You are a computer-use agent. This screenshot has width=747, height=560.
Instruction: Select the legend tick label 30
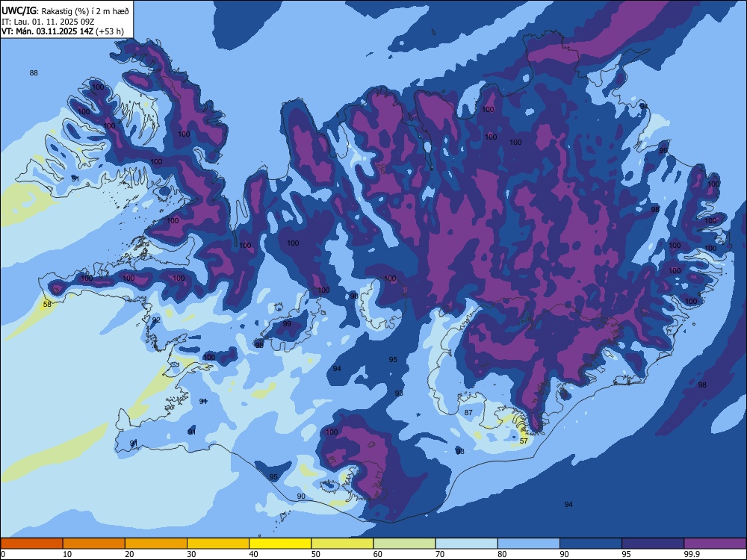pyautogui.click(x=191, y=554)
